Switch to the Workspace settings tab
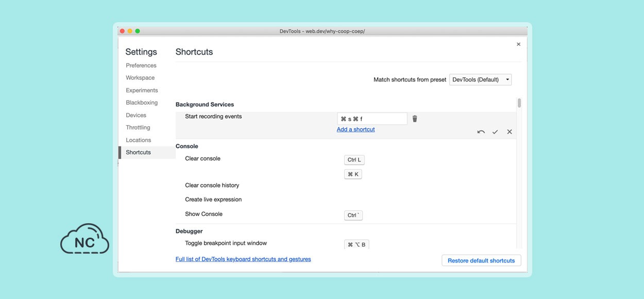The image size is (644, 299). click(140, 78)
